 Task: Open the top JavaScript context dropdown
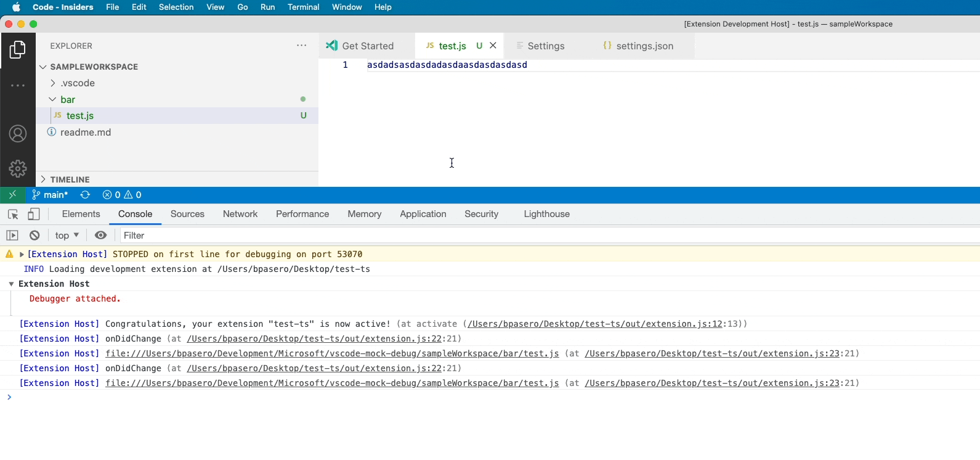[67, 236]
